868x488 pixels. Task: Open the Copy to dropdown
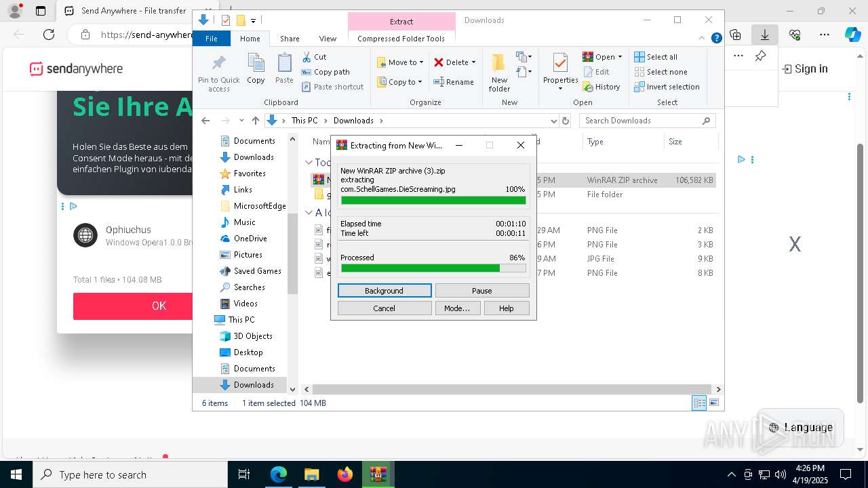pyautogui.click(x=399, y=82)
